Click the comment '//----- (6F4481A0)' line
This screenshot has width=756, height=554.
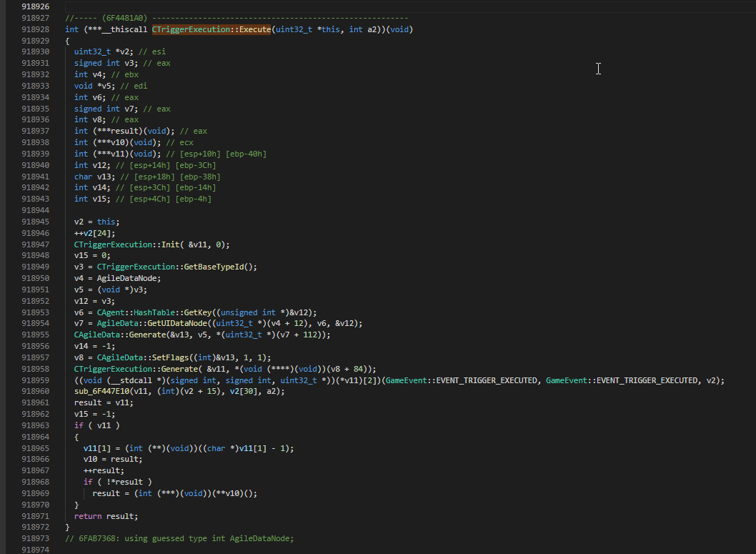(x=237, y=18)
